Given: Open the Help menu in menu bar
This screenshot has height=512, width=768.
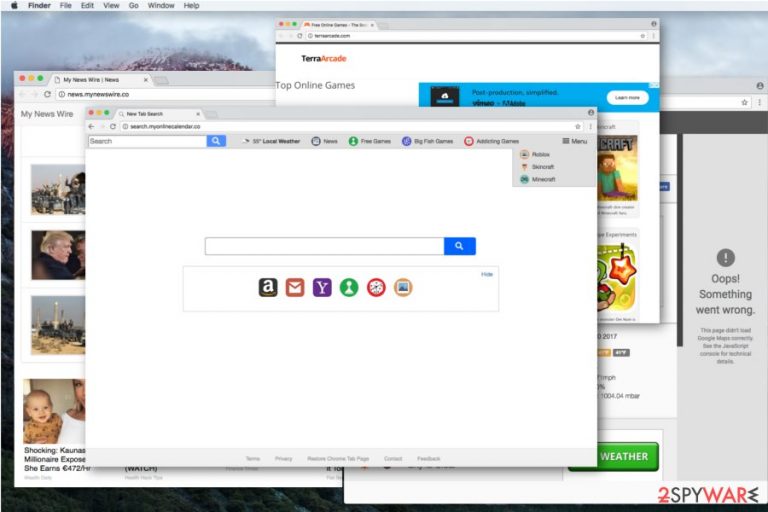Looking at the screenshot, I should point(192,5).
